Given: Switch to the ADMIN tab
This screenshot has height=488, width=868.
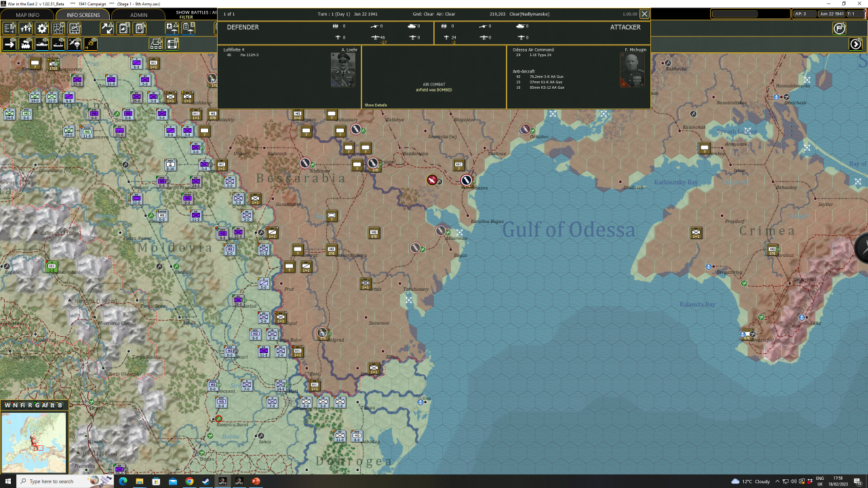Looking at the screenshot, I should click(x=138, y=15).
